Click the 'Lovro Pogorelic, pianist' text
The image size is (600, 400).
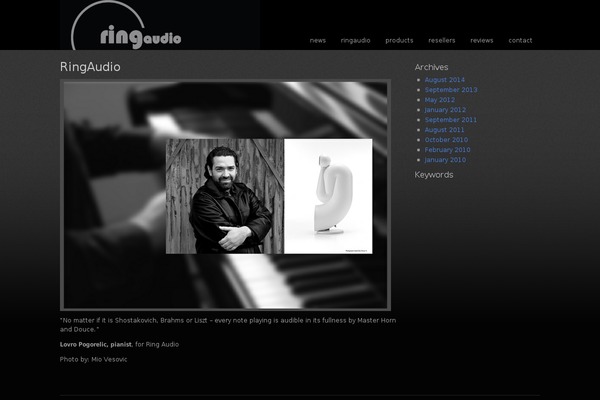(96, 344)
